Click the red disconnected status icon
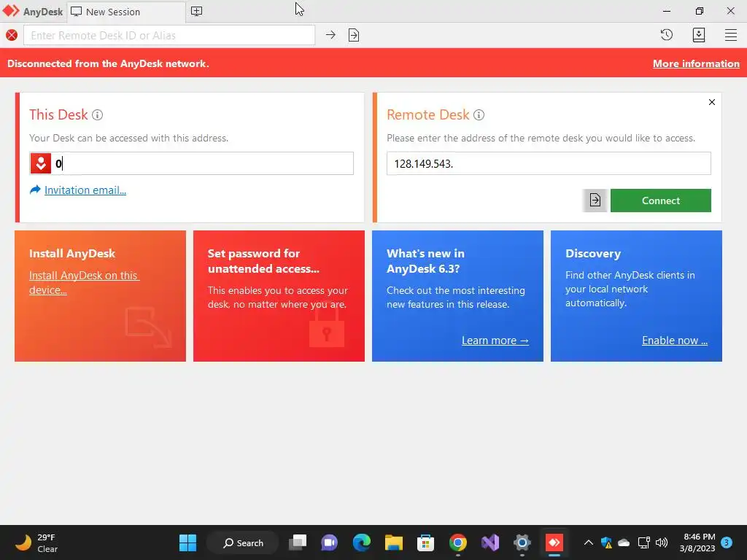The image size is (747, 560). pos(12,35)
